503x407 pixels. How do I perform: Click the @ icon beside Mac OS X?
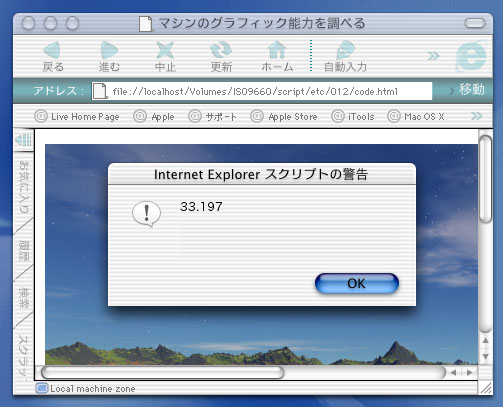(393, 116)
